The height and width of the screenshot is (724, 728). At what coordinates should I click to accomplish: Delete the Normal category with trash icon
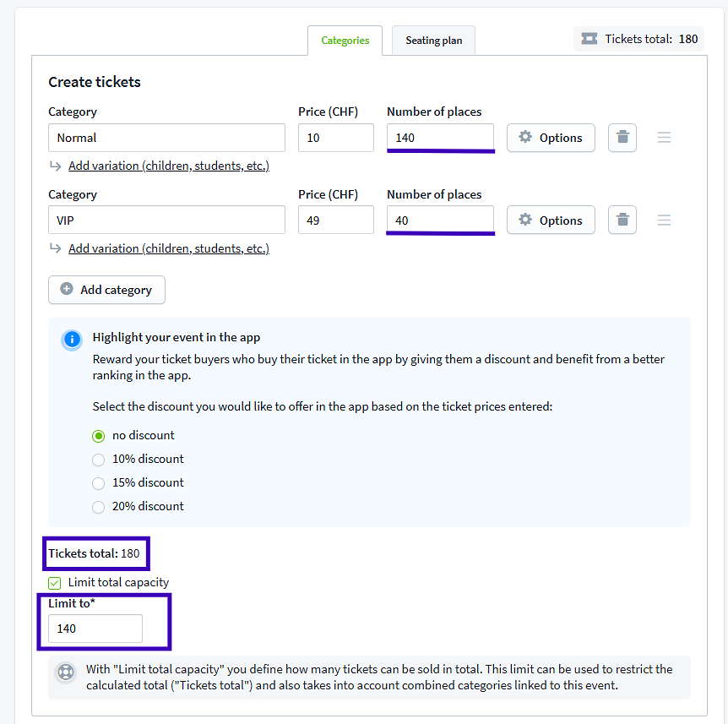[x=622, y=138]
